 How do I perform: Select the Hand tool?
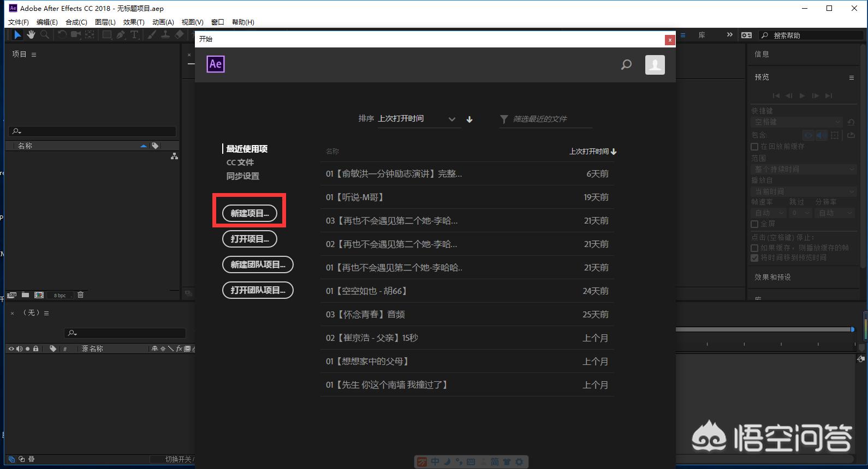coord(31,35)
